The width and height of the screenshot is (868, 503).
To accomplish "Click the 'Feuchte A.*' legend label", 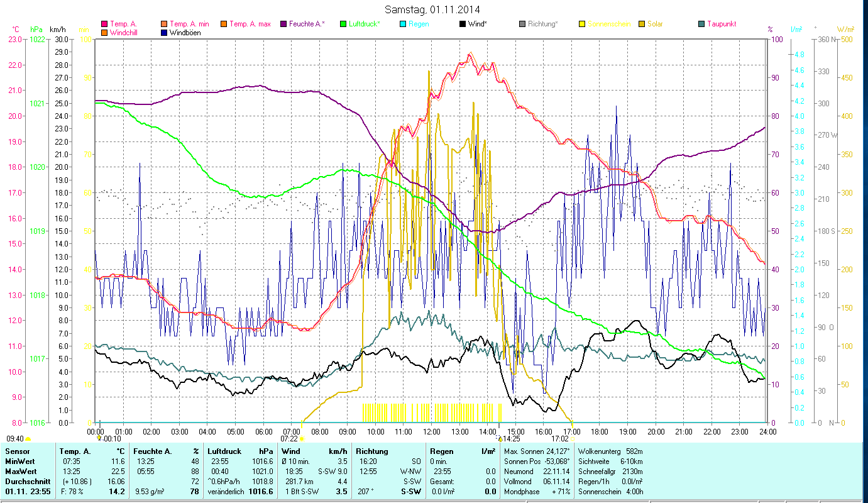I will click(x=307, y=25).
